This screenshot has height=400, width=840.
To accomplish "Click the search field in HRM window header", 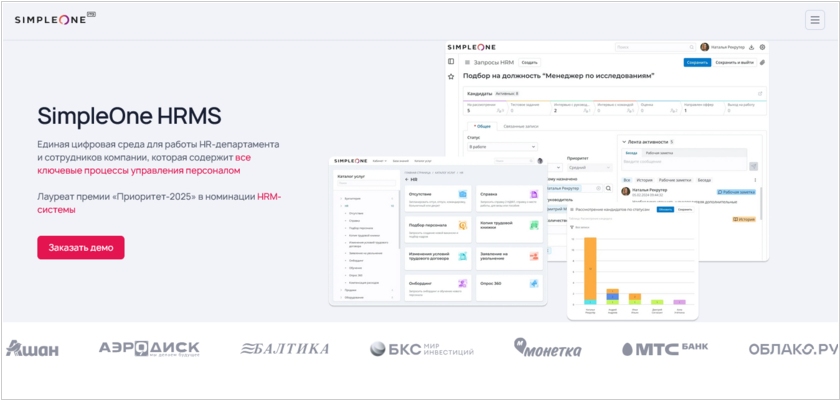I will coord(655,47).
